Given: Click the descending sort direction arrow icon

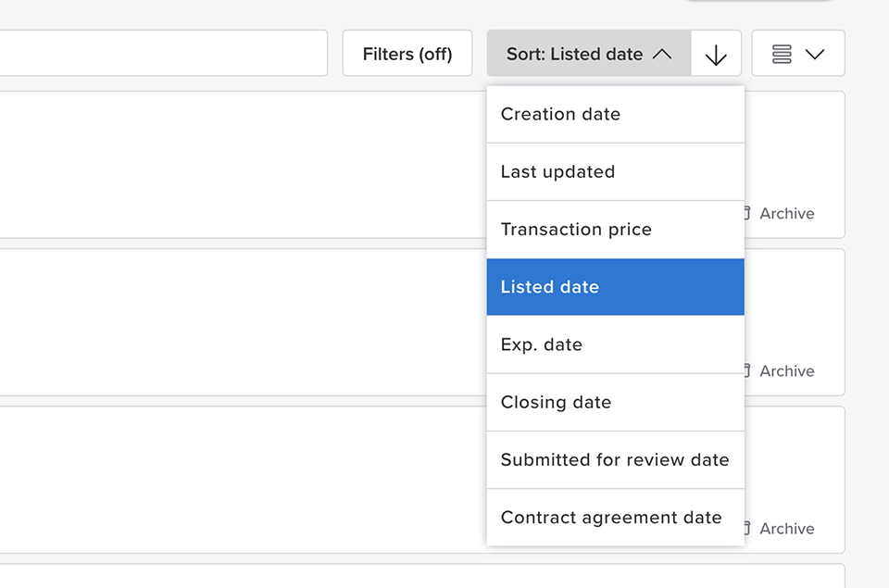Looking at the screenshot, I should click(x=716, y=53).
